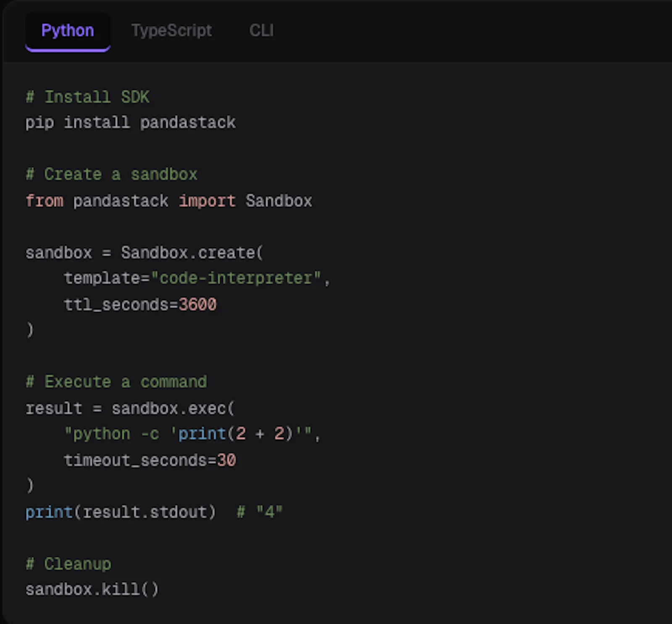The image size is (672, 624).
Task: Click the '# Execute a command' comment
Action: (x=116, y=382)
